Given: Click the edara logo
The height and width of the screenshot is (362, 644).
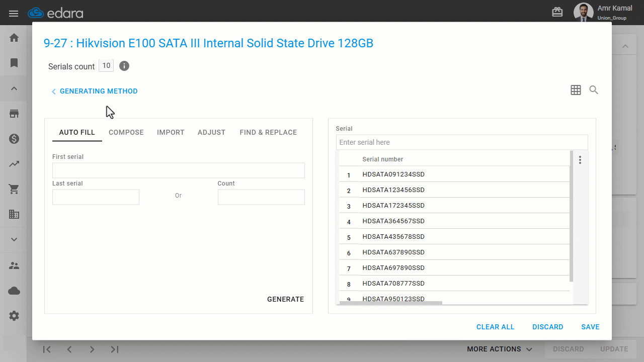Looking at the screenshot, I should pos(54,13).
